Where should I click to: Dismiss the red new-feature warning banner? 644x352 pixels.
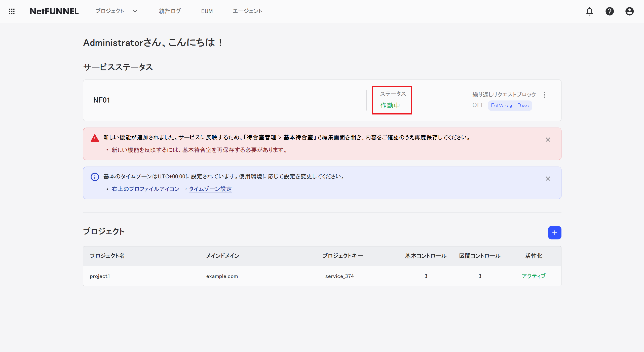(x=548, y=140)
